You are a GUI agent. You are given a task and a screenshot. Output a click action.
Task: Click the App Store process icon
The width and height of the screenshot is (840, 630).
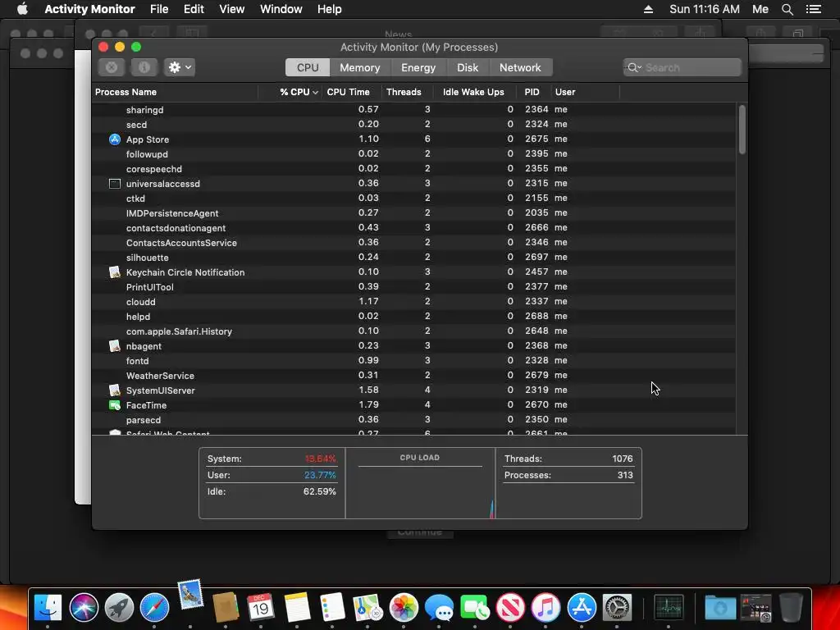pyautogui.click(x=115, y=139)
